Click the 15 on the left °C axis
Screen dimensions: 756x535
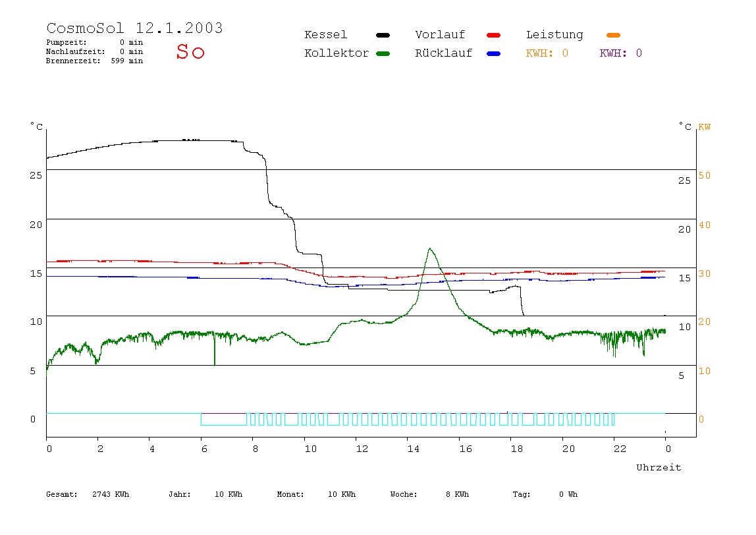36,273
